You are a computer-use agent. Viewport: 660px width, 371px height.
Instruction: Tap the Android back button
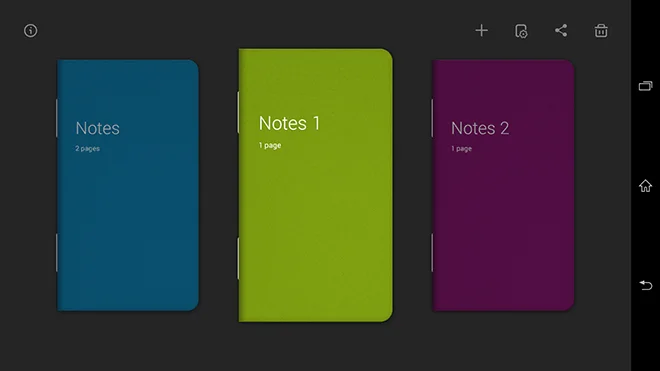[645, 285]
